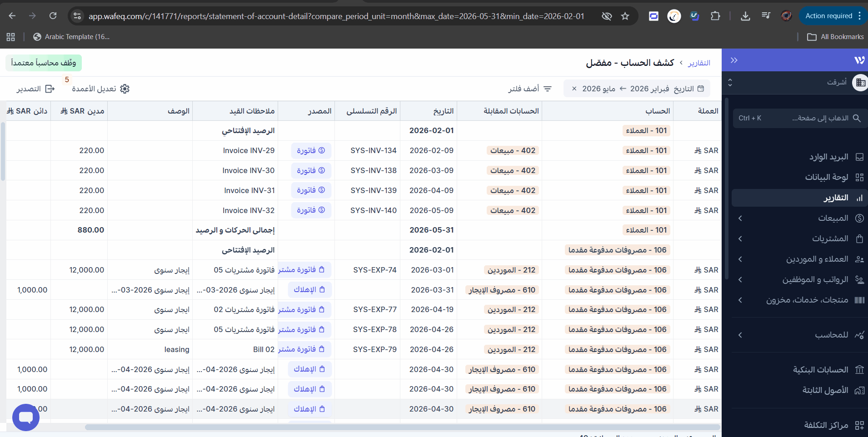This screenshot has width=868, height=437.
Task: Open فاتورة مشتر link for SYS-EXP-74
Action: pos(304,270)
